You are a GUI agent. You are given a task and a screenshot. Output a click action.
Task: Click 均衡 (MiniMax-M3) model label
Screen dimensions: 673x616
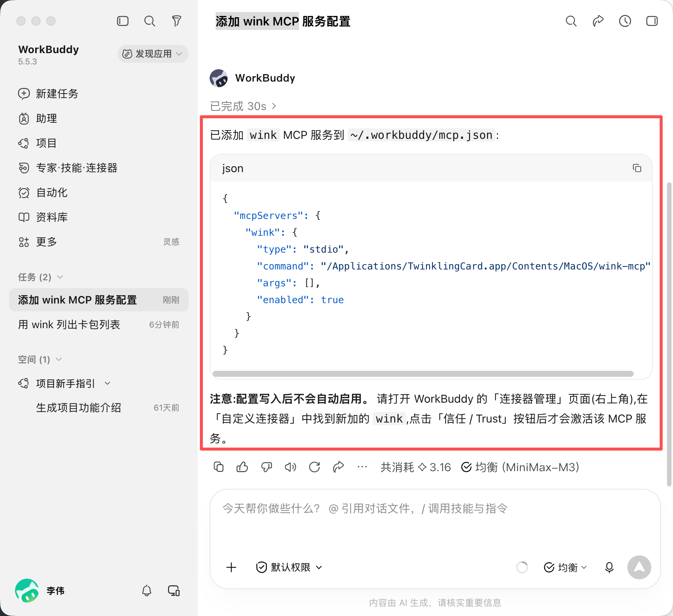coord(520,467)
